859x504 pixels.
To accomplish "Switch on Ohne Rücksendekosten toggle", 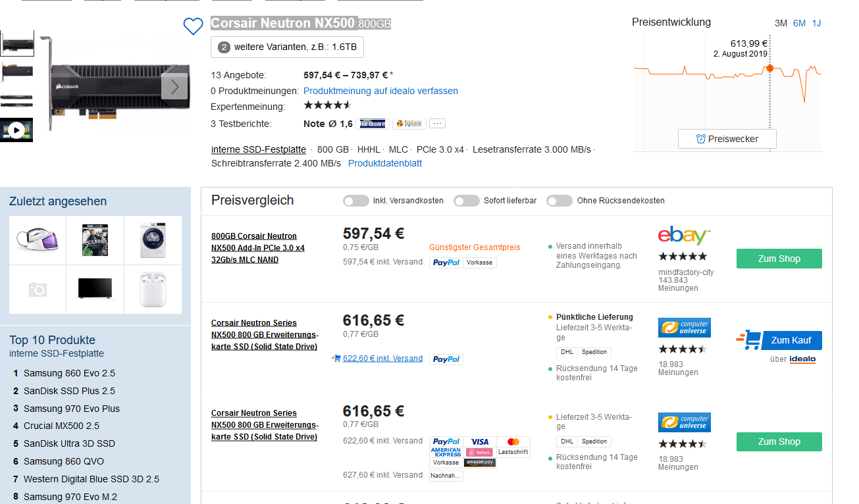I will [560, 201].
